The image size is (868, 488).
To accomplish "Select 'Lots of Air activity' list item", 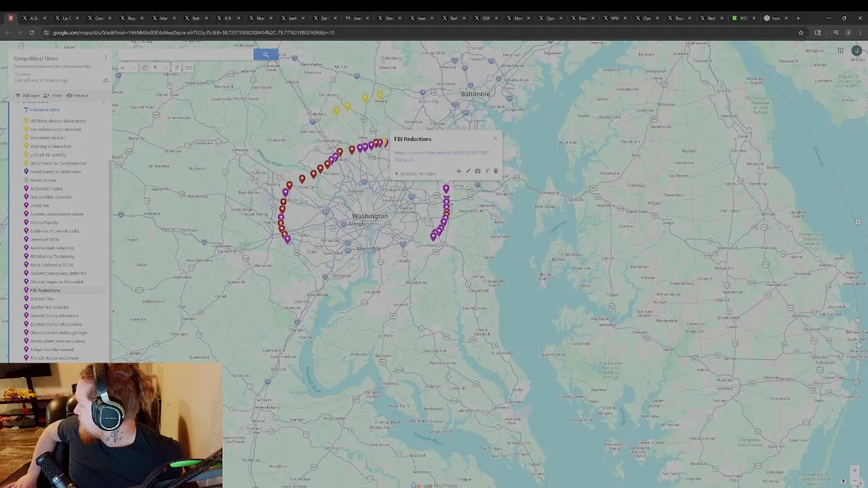I will coord(48,155).
